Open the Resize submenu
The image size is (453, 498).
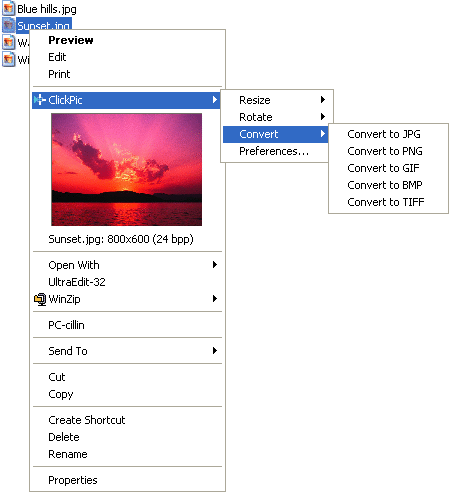click(x=277, y=100)
